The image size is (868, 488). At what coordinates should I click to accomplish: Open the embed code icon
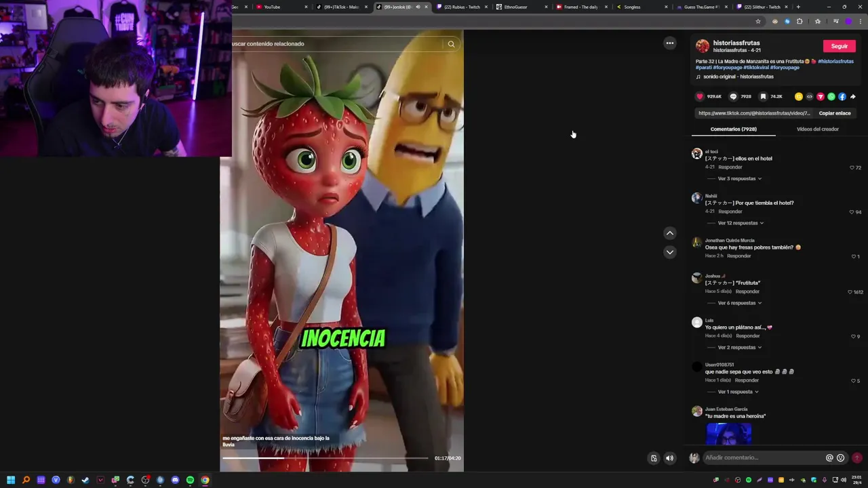[x=810, y=97]
